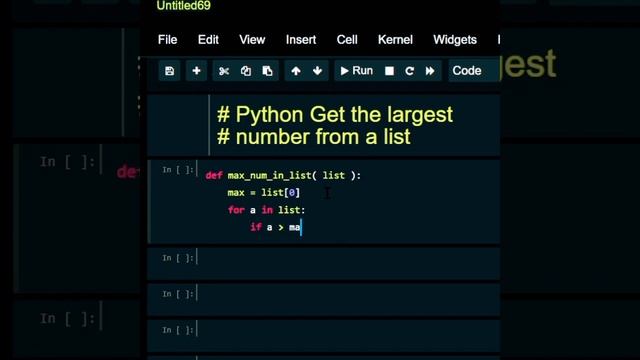Restart and run all with fast-forward icon

[x=430, y=71]
